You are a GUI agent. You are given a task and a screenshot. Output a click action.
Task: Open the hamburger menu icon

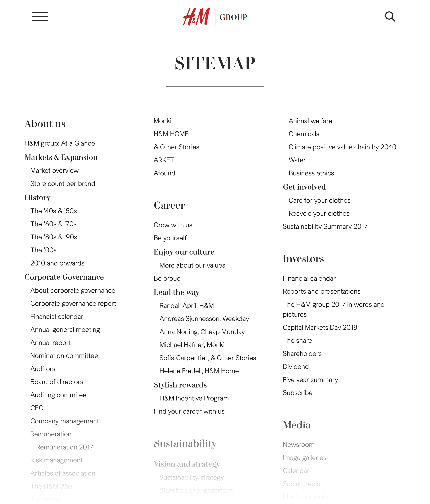pyautogui.click(x=40, y=16)
